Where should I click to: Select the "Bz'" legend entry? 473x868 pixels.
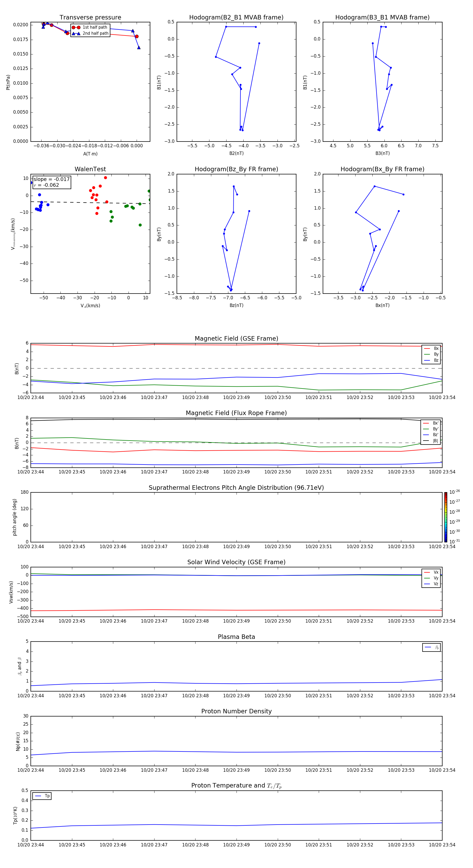point(431,435)
